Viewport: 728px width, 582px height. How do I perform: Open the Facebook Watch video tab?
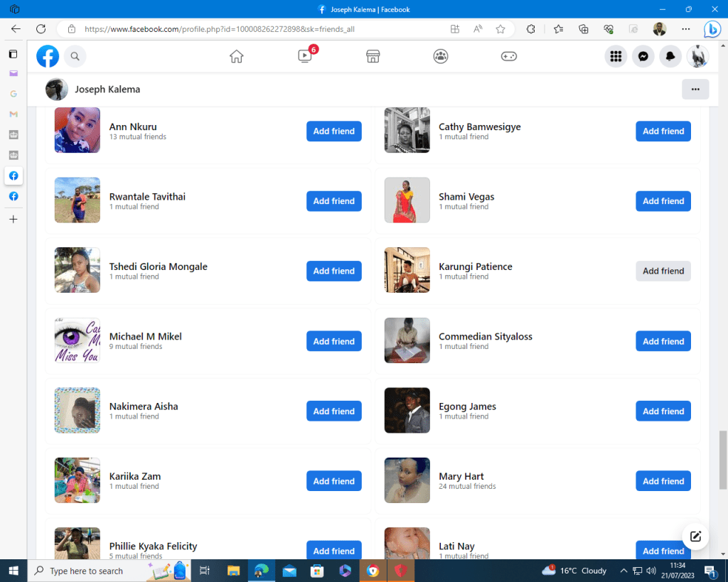[x=305, y=56]
